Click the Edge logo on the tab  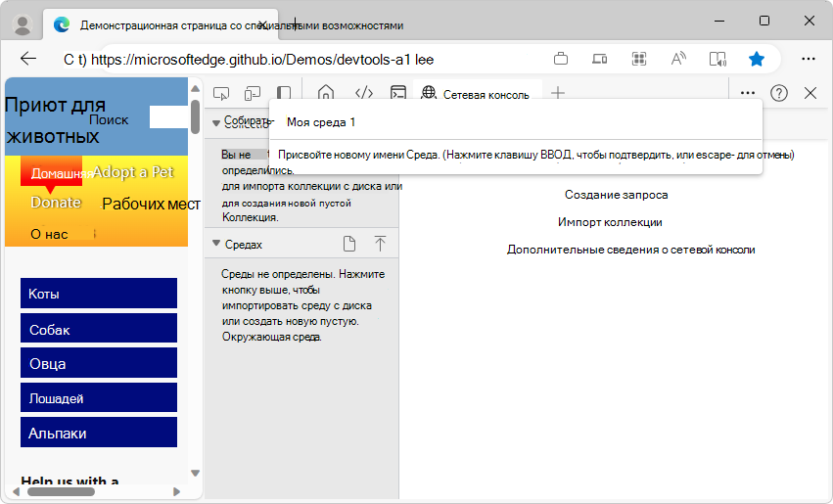click(62, 24)
